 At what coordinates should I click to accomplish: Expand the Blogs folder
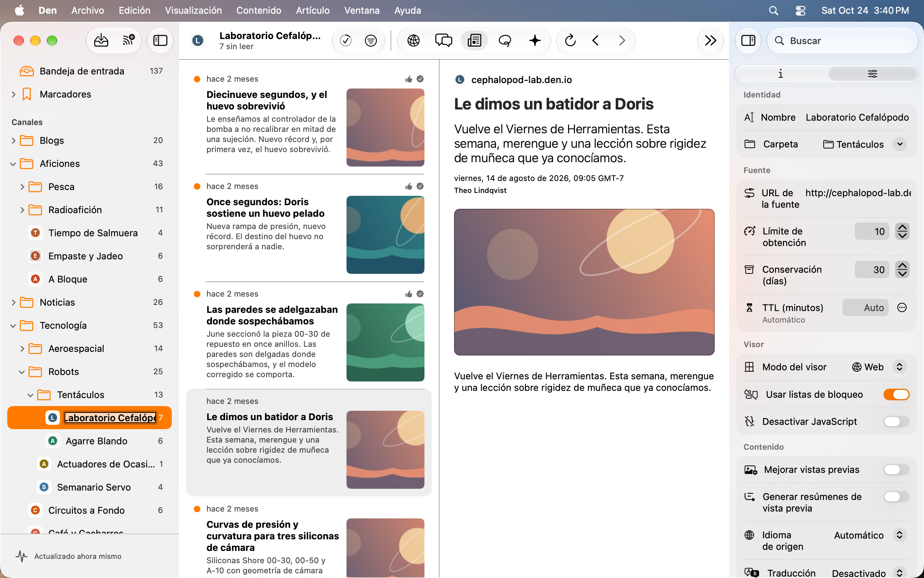click(13, 140)
